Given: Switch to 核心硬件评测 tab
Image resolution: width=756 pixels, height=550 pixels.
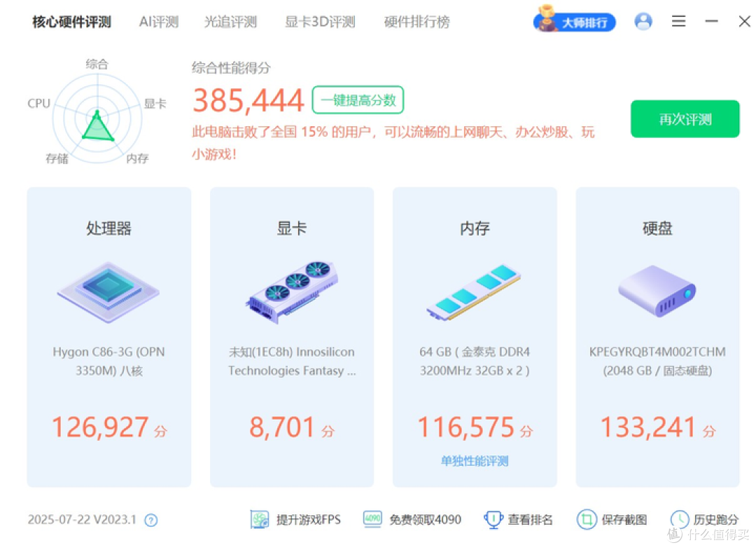Looking at the screenshot, I should (72, 22).
